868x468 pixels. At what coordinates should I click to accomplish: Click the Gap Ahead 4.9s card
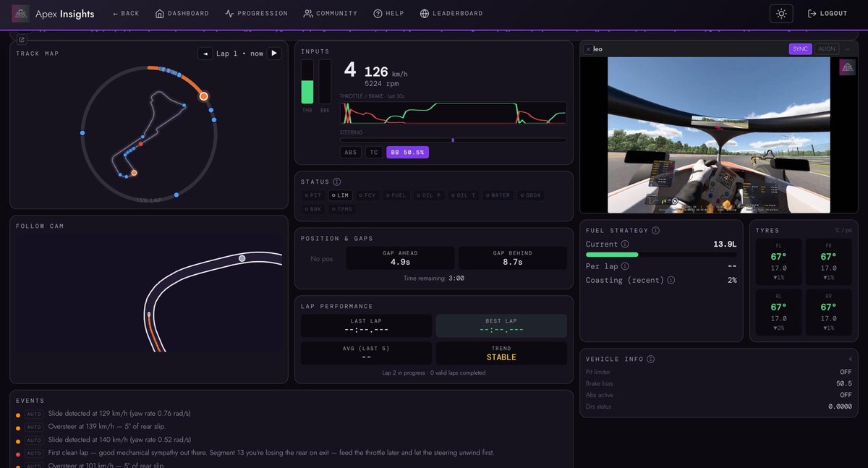401,258
